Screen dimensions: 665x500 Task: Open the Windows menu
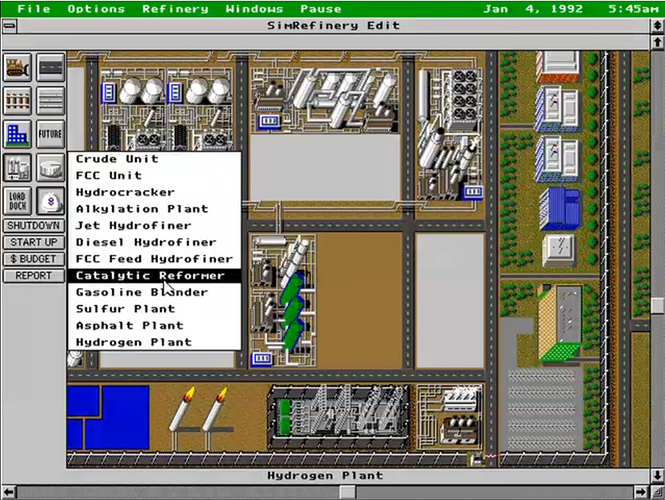coord(254,9)
